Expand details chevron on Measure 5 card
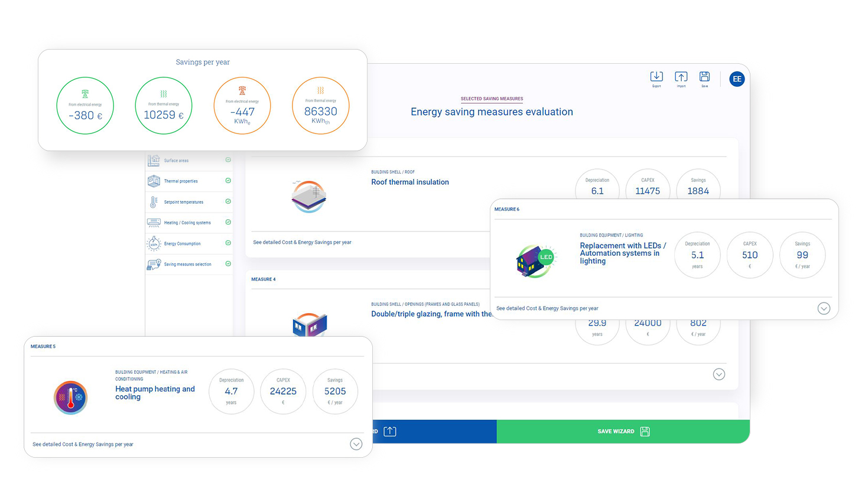The image size is (868, 502). (356, 444)
